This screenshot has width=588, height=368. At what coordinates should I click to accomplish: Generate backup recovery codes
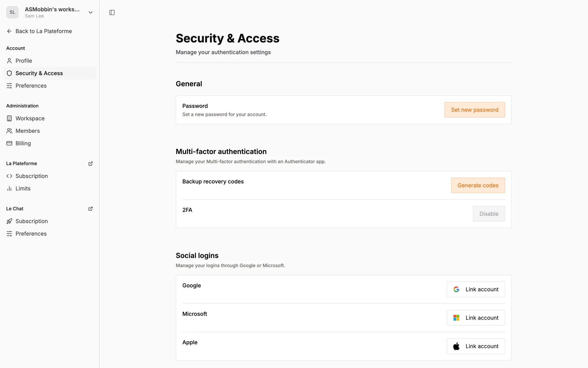pos(478,185)
